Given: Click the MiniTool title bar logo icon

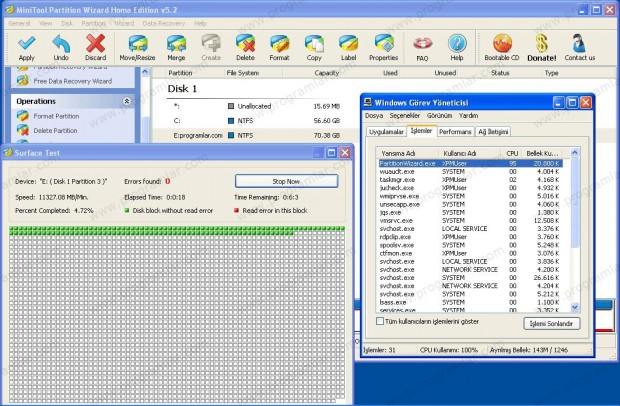Looking at the screenshot, I should [9, 9].
